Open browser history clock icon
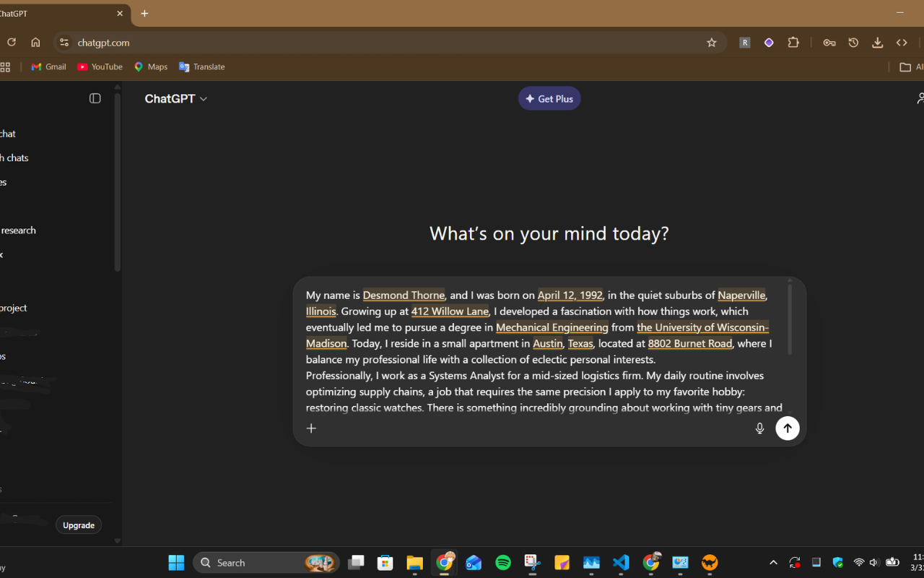This screenshot has height=578, width=924. pos(853,43)
